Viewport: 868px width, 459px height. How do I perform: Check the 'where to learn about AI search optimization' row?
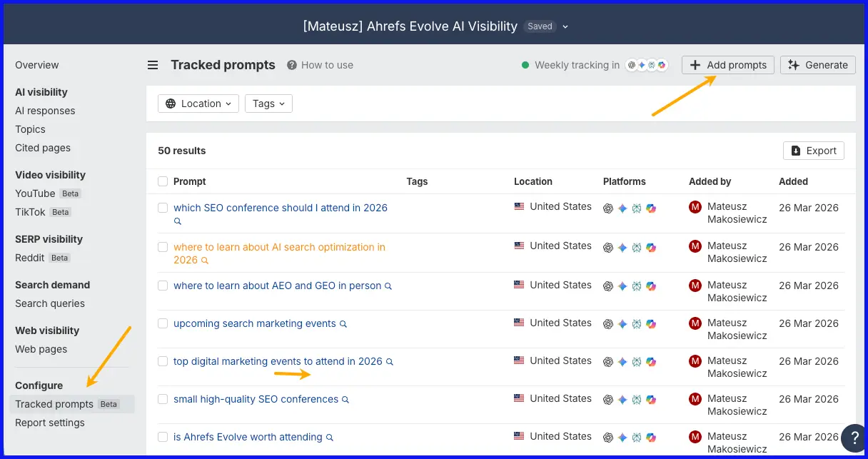tap(163, 247)
